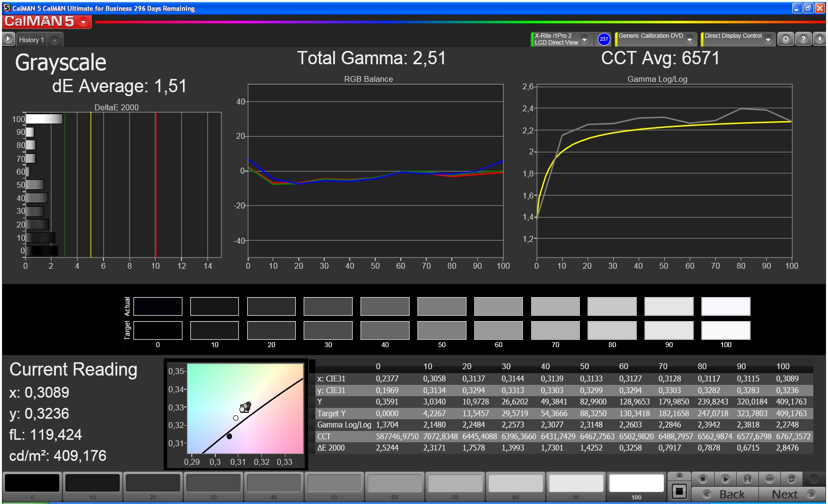Click the dE Average: 1,51 readout
This screenshot has width=828, height=504.
[x=120, y=86]
